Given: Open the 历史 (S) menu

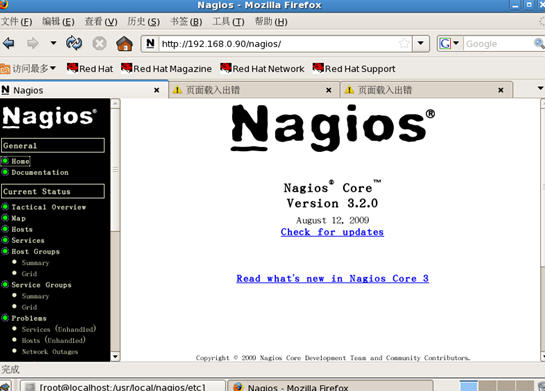Looking at the screenshot, I should (143, 22).
